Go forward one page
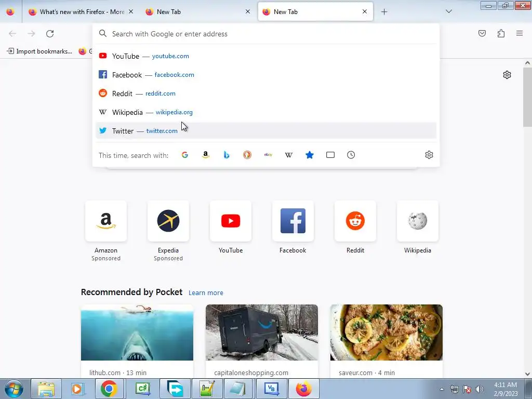 [31, 34]
